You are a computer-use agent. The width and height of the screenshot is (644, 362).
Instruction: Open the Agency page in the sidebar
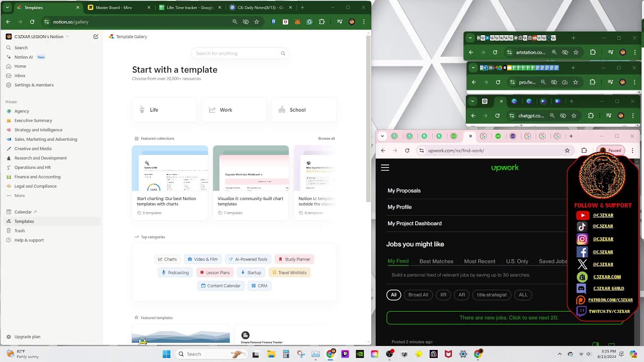coord(50,111)
